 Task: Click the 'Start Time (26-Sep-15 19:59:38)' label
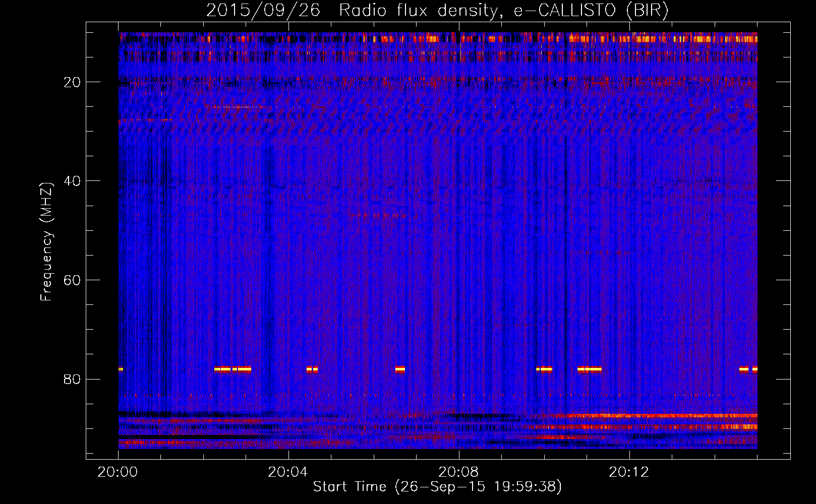437,487
